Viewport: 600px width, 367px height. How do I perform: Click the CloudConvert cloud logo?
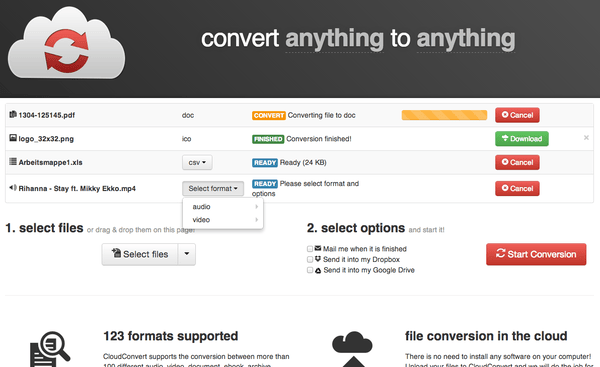67,43
